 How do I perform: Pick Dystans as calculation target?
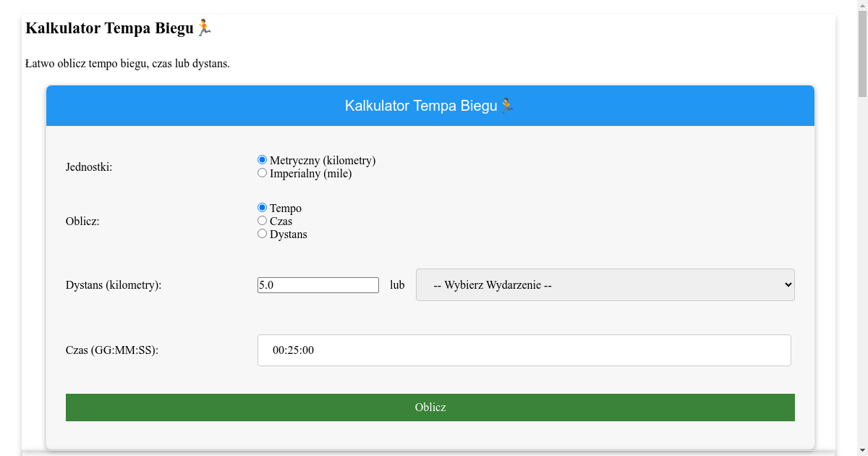tap(262, 233)
